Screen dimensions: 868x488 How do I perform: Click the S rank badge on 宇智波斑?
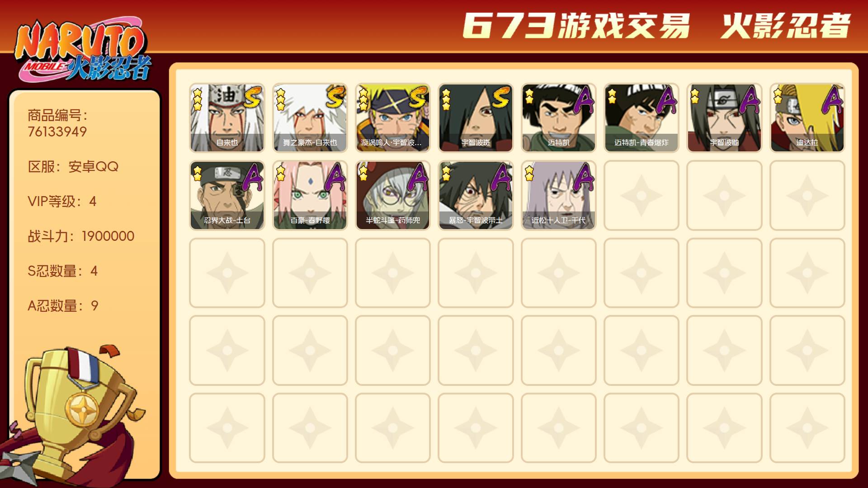[501, 97]
